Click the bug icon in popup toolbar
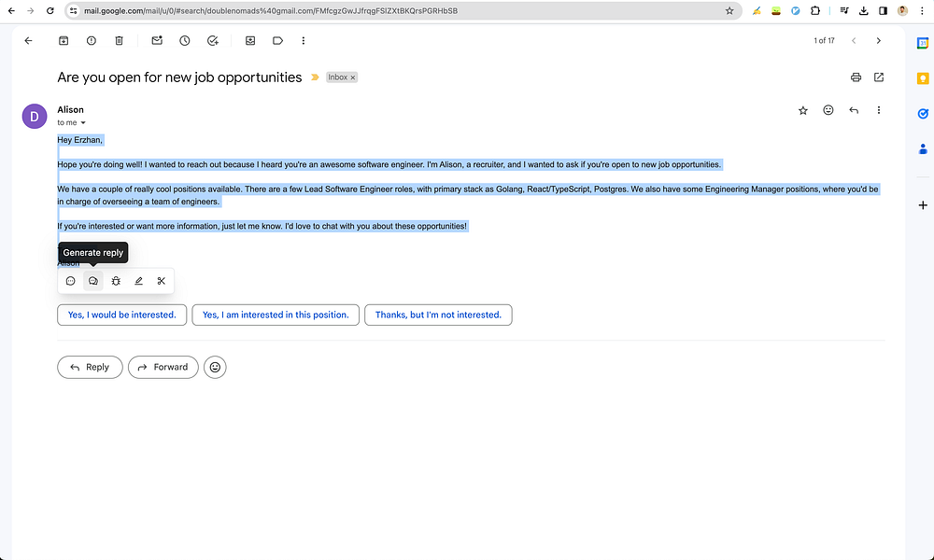Viewport: 934px width, 560px height. coord(116,281)
